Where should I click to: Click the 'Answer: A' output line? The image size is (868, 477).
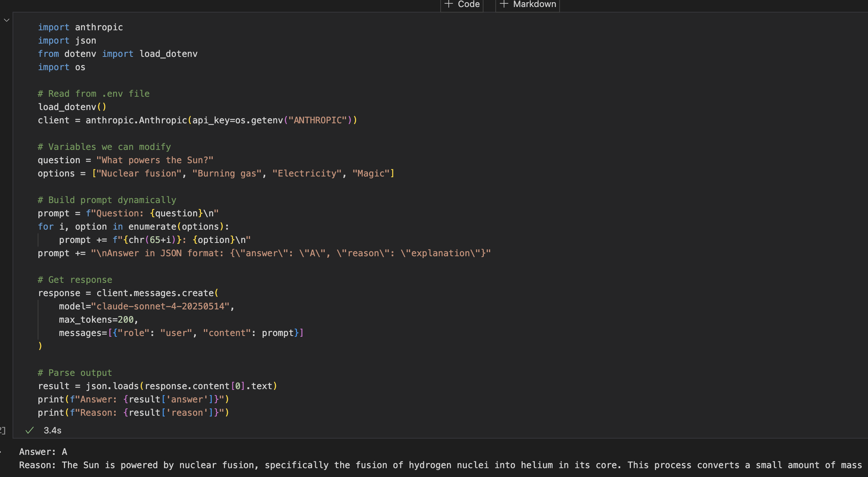click(43, 452)
